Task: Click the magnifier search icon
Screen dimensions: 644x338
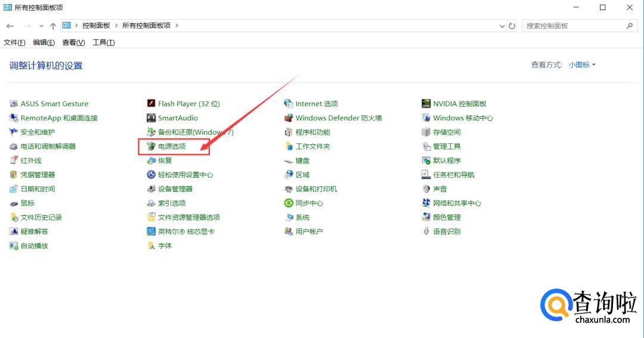Action: [x=629, y=26]
